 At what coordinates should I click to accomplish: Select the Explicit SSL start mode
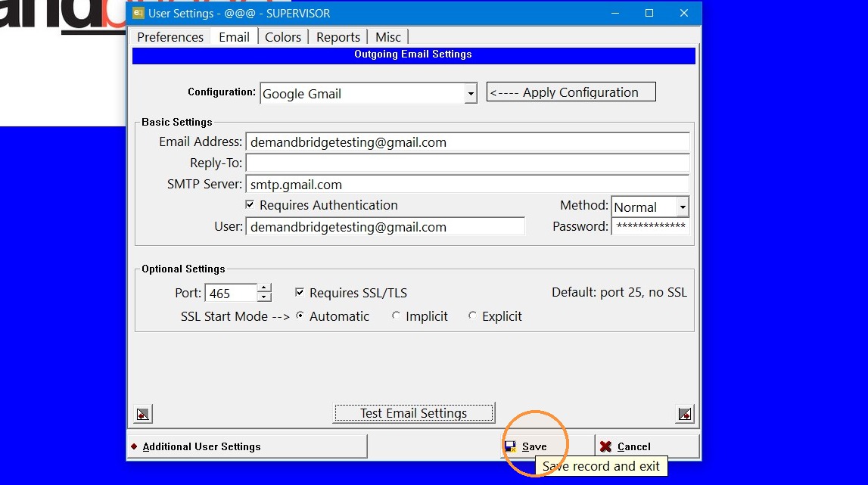[x=472, y=316]
